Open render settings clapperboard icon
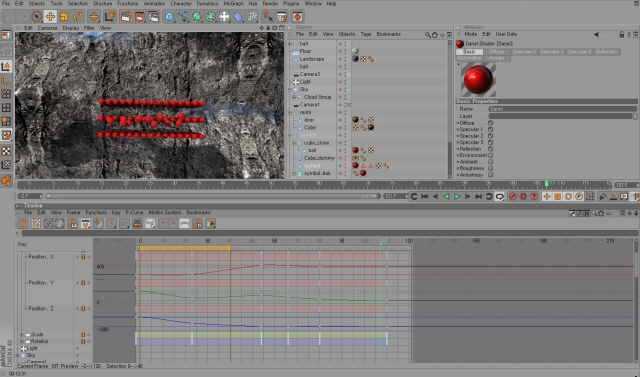The height and width of the screenshot is (377, 640). click(153, 17)
